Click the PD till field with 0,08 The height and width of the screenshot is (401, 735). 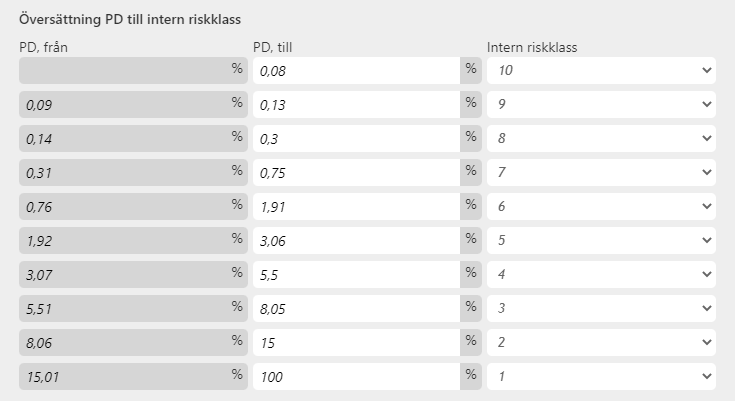(x=356, y=70)
